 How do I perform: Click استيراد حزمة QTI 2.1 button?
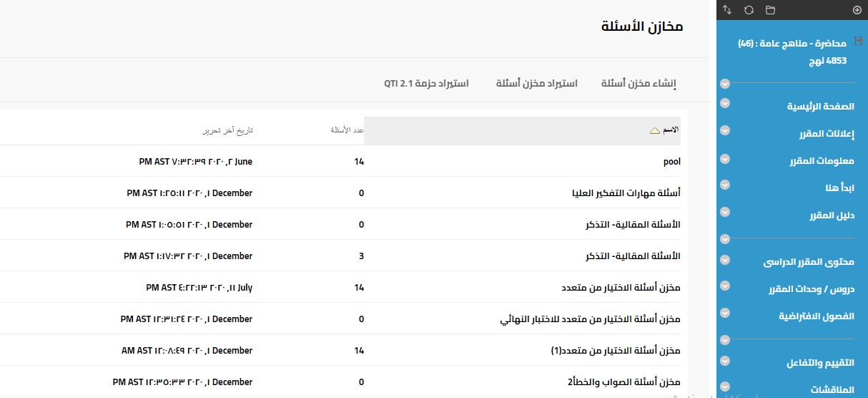(426, 84)
